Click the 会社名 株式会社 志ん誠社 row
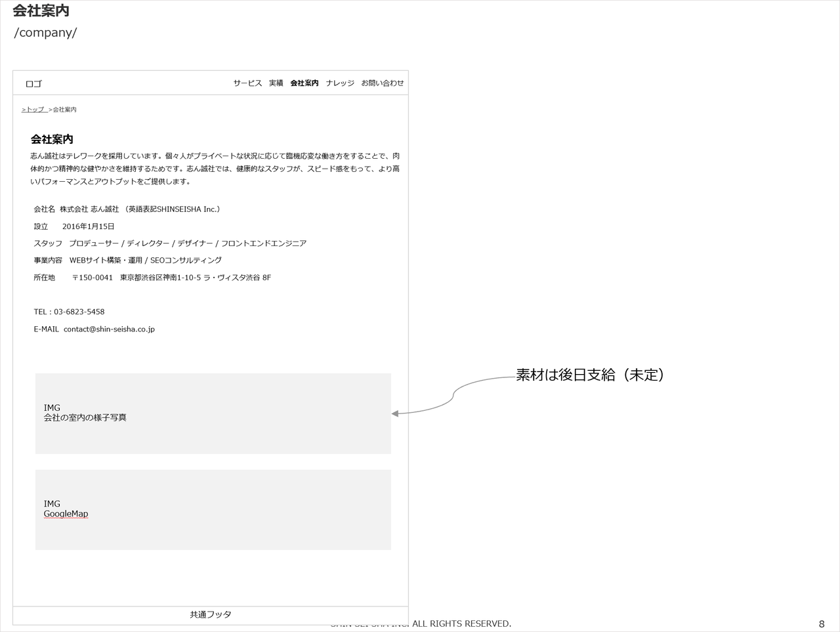Screen dimensions: 840x632 [x=127, y=209]
